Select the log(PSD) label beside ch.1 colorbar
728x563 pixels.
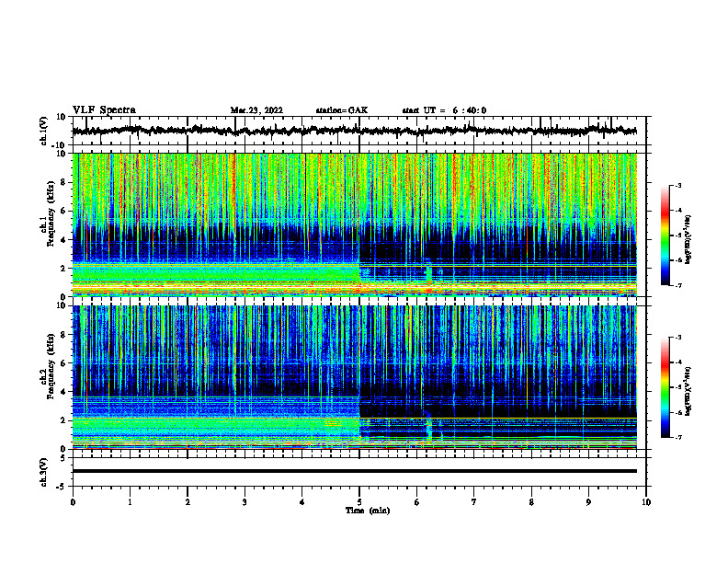688,239
